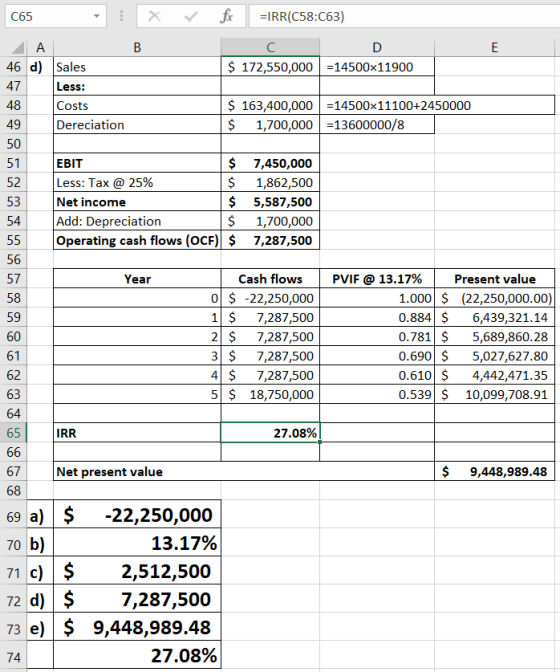560x672 pixels.
Task: Click cell with =14500×11900
Action: point(377,67)
